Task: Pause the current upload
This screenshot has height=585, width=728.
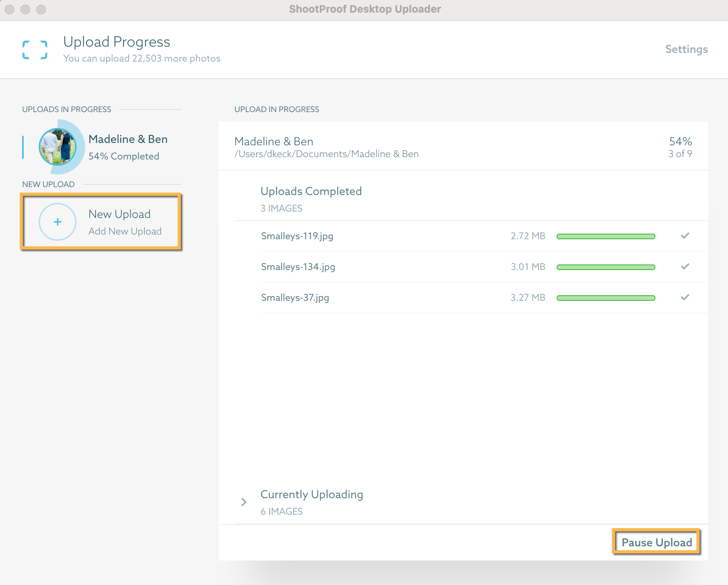Action: coord(656,542)
